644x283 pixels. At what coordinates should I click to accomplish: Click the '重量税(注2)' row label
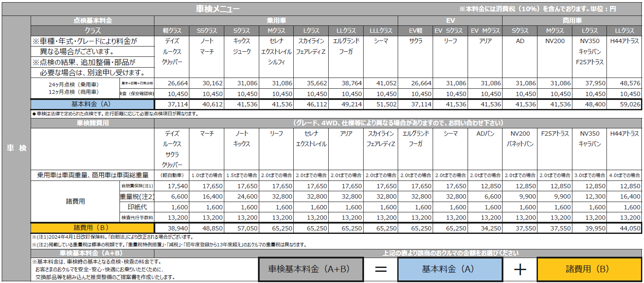tap(137, 196)
